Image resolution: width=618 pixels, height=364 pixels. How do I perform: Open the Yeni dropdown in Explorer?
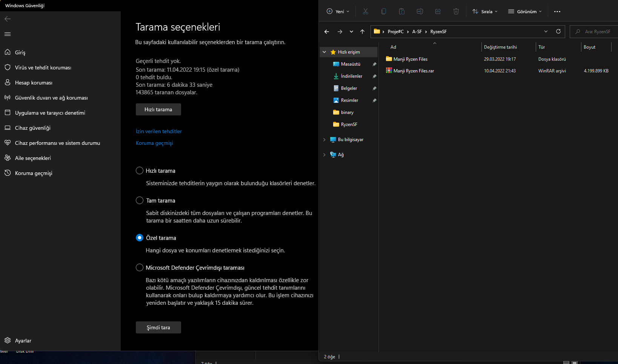[338, 11]
